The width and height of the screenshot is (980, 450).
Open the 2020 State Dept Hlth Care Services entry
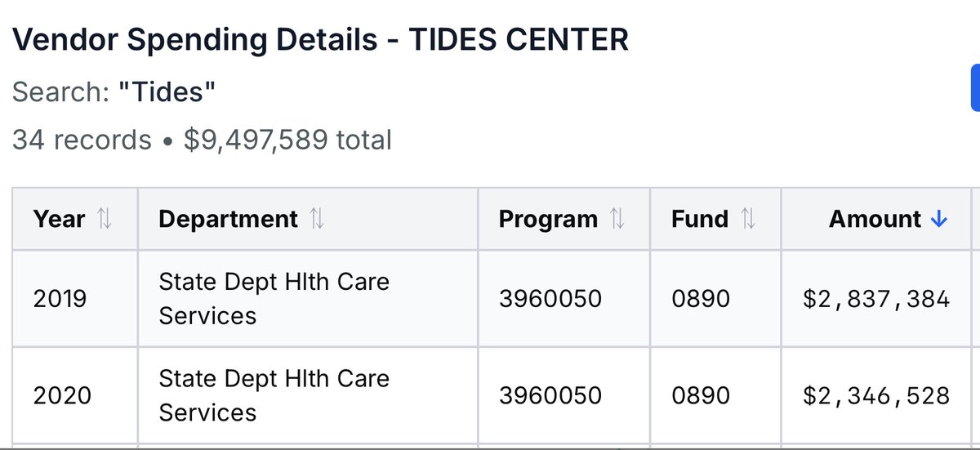click(x=274, y=396)
